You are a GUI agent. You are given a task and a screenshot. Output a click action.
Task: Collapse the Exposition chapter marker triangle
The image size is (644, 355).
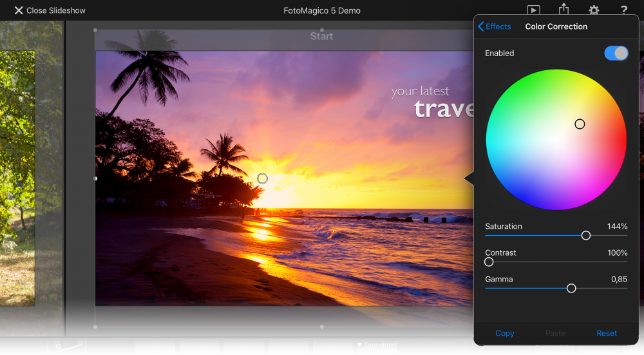pos(359,345)
